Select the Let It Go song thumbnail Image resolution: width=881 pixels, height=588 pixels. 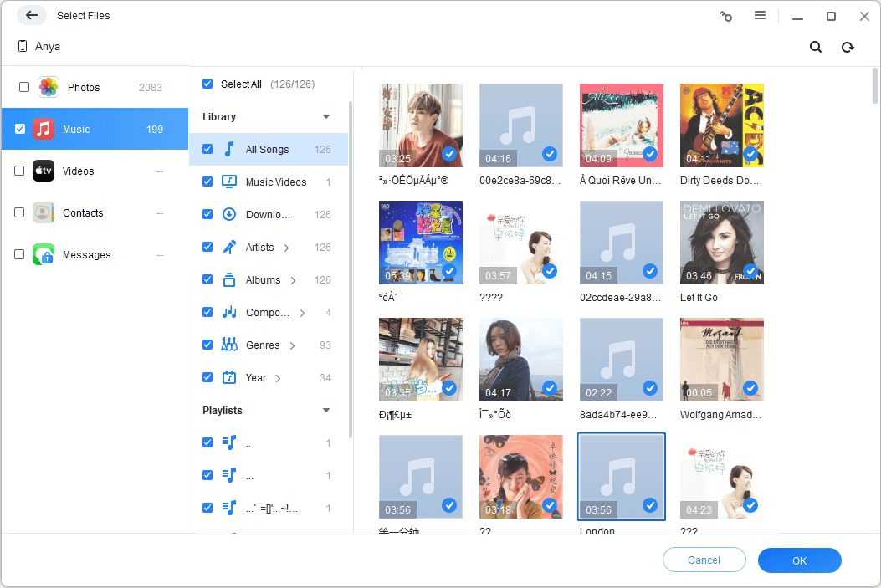coord(721,243)
